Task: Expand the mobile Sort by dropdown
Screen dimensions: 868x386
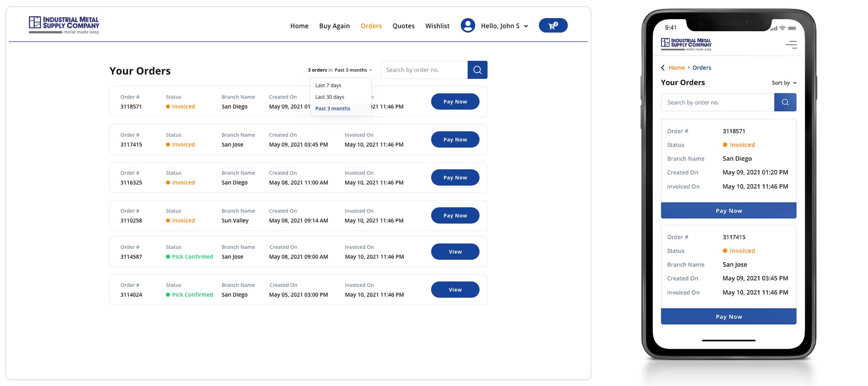Action: click(x=784, y=83)
